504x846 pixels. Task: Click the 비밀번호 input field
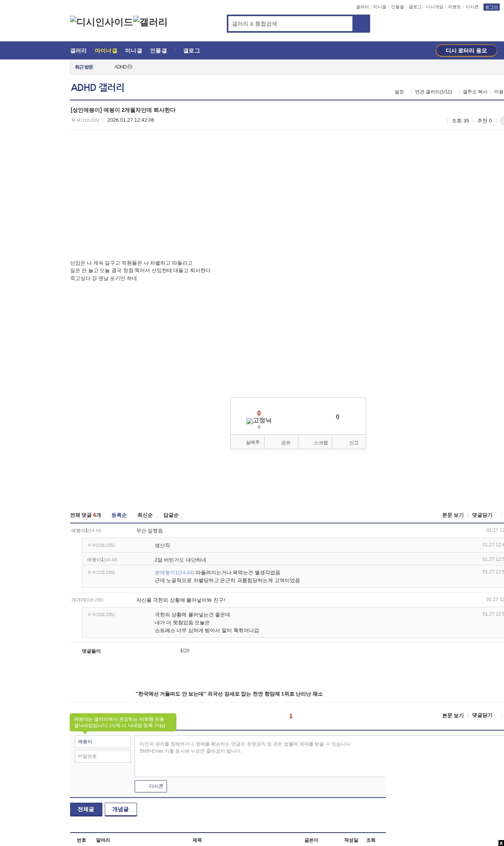(x=103, y=756)
